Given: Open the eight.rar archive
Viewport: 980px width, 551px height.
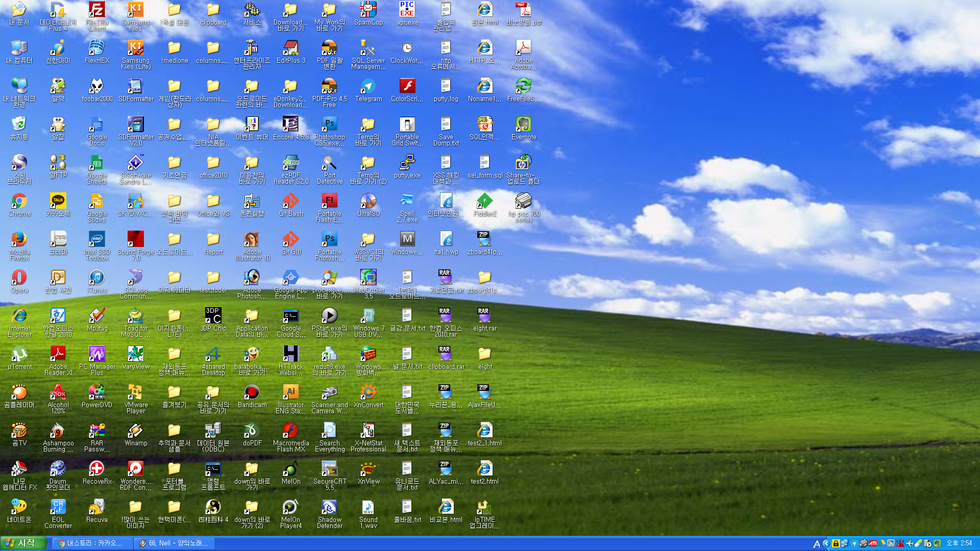Looking at the screenshot, I should [x=485, y=319].
